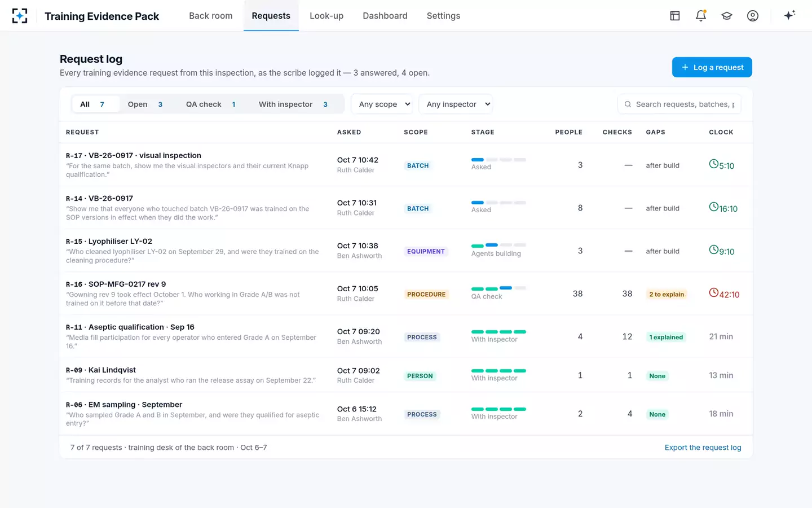Click the CLOCK column header

721,132
